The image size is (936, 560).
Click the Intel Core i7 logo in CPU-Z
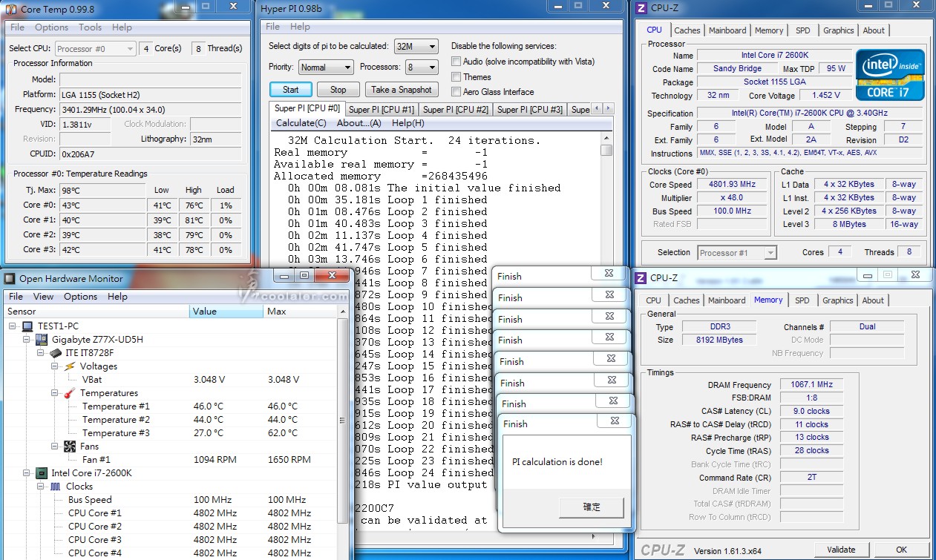(890, 74)
